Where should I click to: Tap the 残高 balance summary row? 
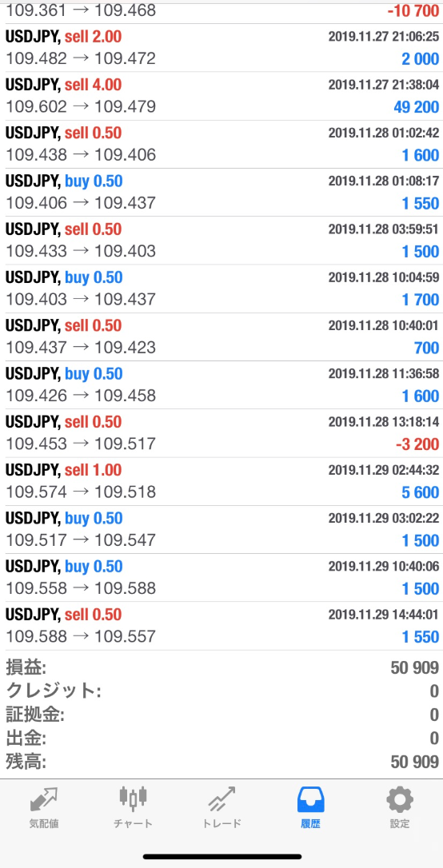(x=221, y=762)
